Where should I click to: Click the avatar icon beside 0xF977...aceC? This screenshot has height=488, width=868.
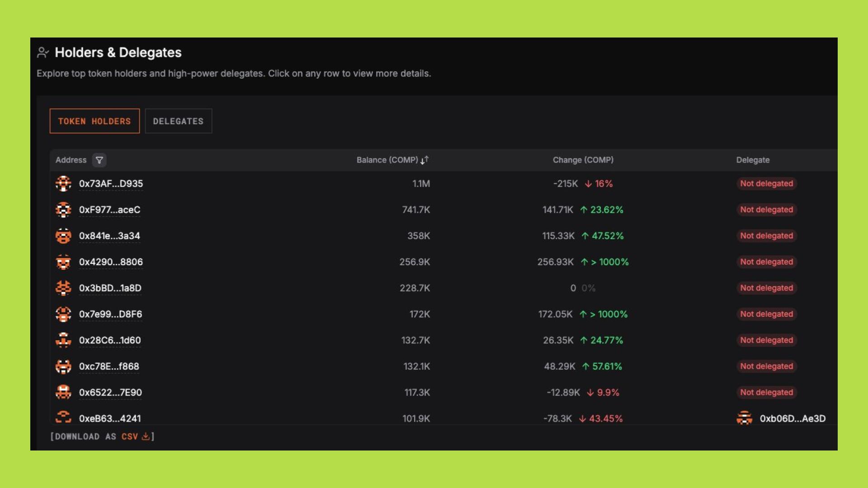point(63,210)
